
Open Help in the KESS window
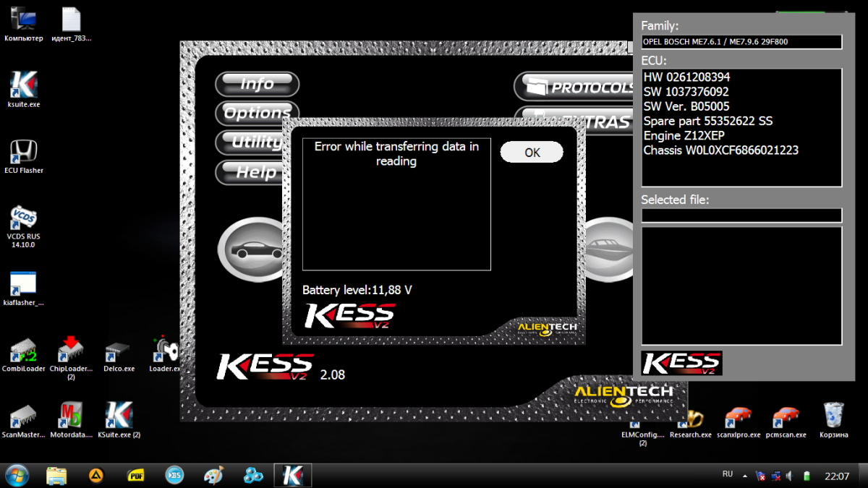pos(250,172)
